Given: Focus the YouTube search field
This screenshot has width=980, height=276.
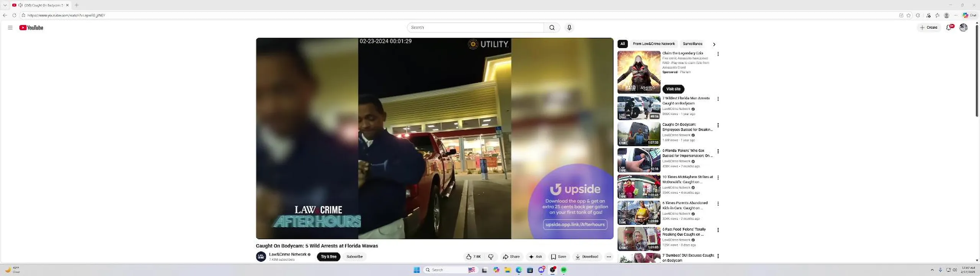Looking at the screenshot, I should point(475,28).
